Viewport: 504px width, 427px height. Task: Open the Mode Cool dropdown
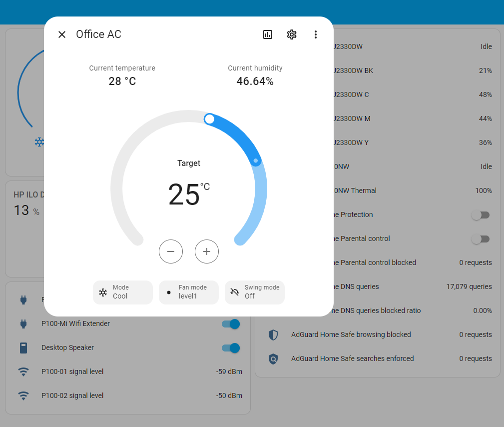[123, 292]
